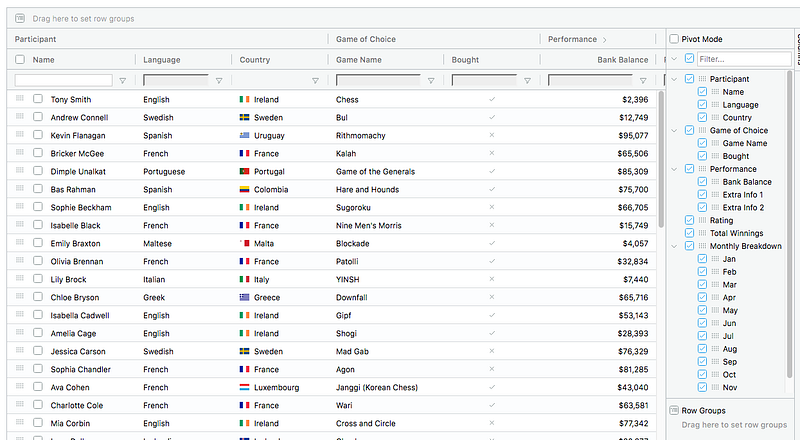This screenshot has width=800, height=440.
Task: Click the Game Name column header
Action: click(x=359, y=60)
